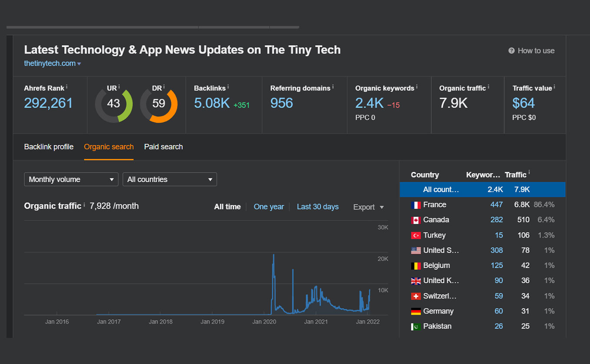Expand the Export menu
The image size is (590, 364).
pos(369,207)
